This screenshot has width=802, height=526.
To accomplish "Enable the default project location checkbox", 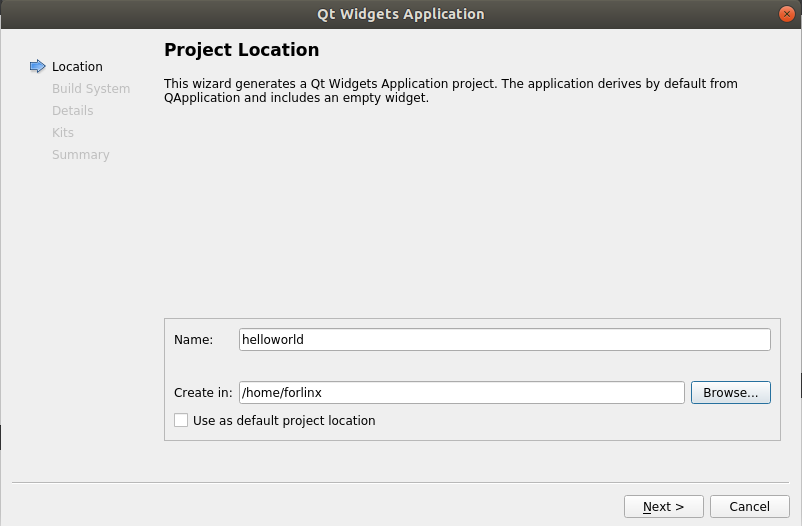I will coord(181,421).
